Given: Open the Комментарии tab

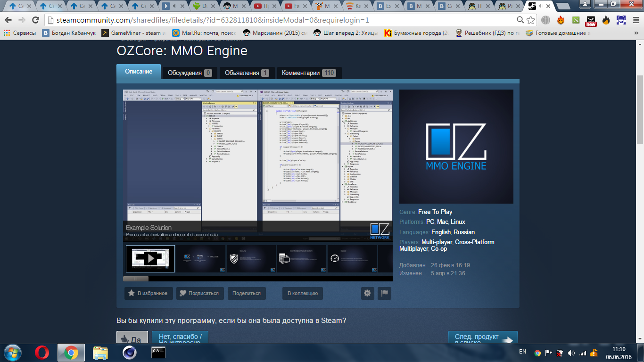Looking at the screenshot, I should [x=309, y=73].
